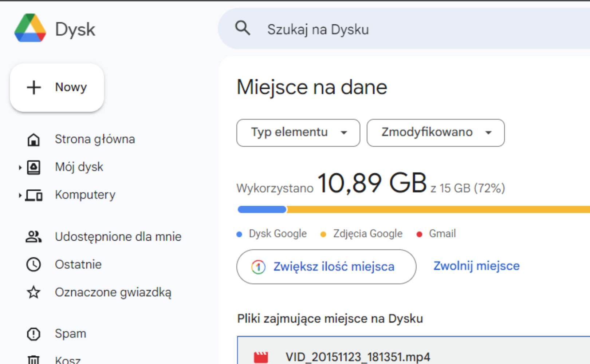This screenshot has width=590, height=364.
Task: Open Mój dysk
Action: (x=79, y=167)
